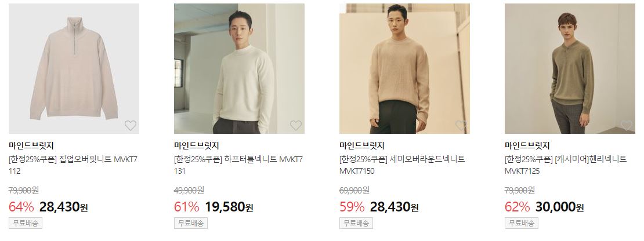Screen dimensions: 644x241
Task: Open the beige zip-up knit product image
Action: click(74, 69)
